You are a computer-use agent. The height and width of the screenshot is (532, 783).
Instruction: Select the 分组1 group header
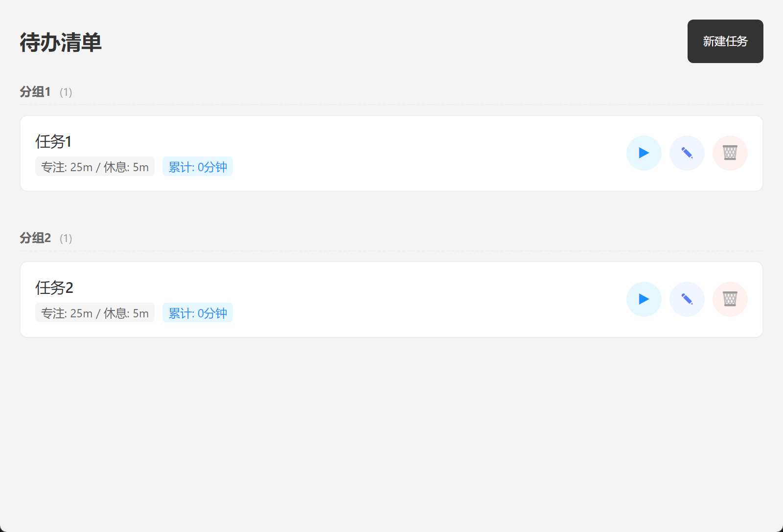click(35, 92)
